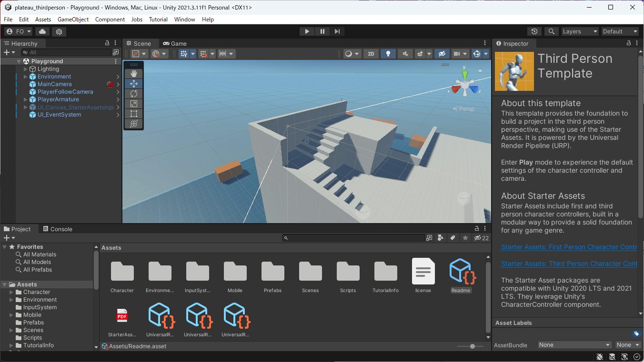Select the Rotate tool

point(133,93)
